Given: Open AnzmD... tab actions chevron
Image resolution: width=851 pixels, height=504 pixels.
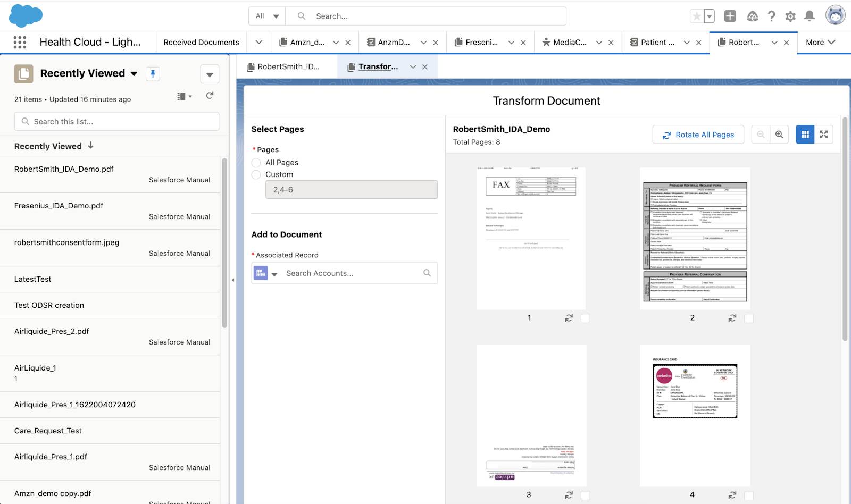Looking at the screenshot, I should coord(423,43).
